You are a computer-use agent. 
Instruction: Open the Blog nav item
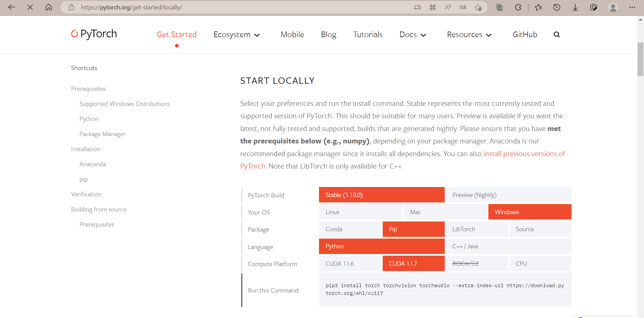pyautogui.click(x=329, y=35)
